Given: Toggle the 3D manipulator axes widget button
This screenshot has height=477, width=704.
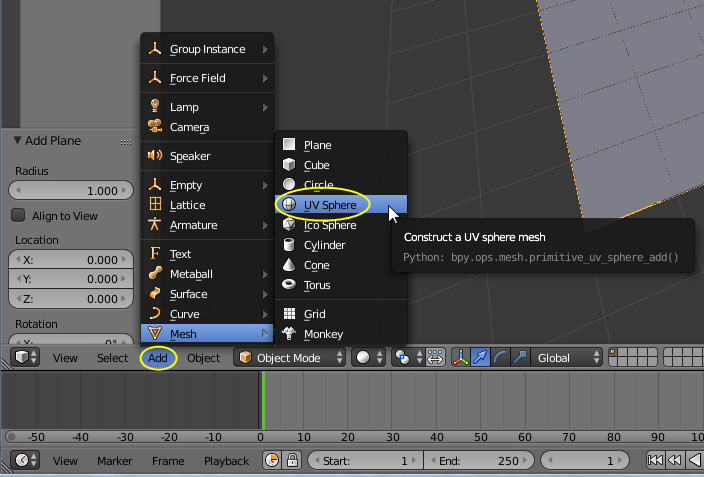Looking at the screenshot, I should [461, 358].
